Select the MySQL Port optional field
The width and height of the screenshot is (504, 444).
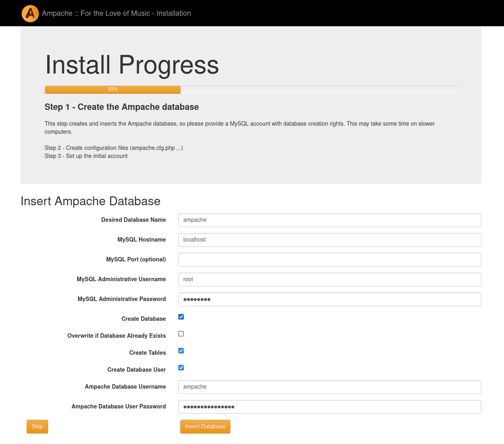tap(330, 260)
